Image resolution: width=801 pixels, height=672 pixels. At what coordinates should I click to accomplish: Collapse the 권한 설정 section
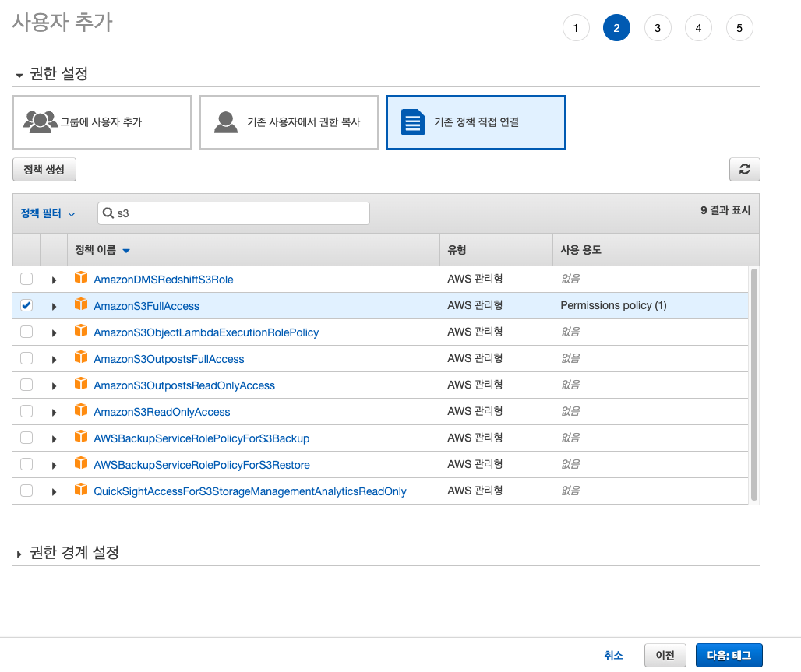pyautogui.click(x=19, y=76)
